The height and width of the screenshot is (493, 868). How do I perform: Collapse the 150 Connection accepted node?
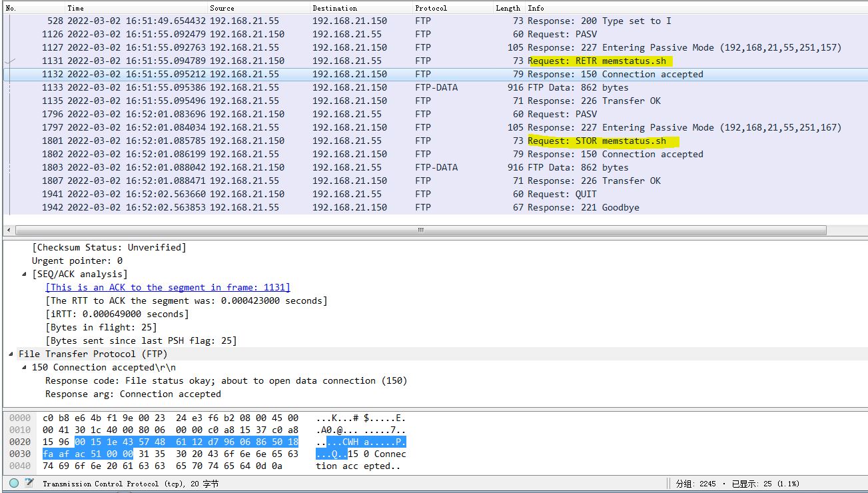click(25, 368)
